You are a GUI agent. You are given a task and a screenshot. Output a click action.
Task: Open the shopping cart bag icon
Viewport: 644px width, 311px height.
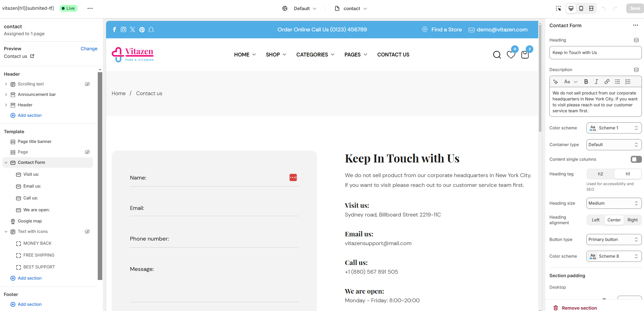(x=525, y=55)
